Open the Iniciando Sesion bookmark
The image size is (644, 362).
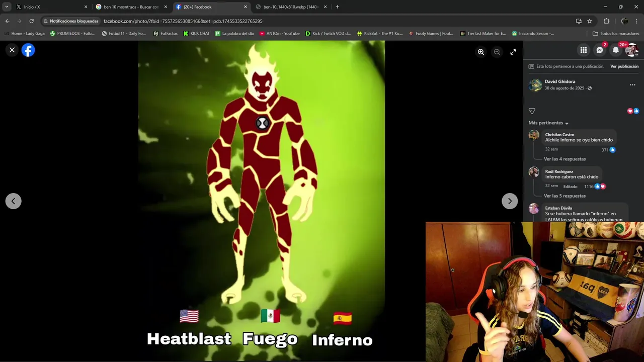click(x=533, y=34)
